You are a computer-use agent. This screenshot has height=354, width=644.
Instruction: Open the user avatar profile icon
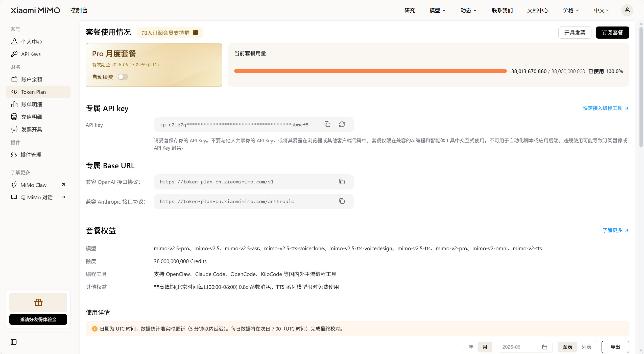[x=627, y=10]
